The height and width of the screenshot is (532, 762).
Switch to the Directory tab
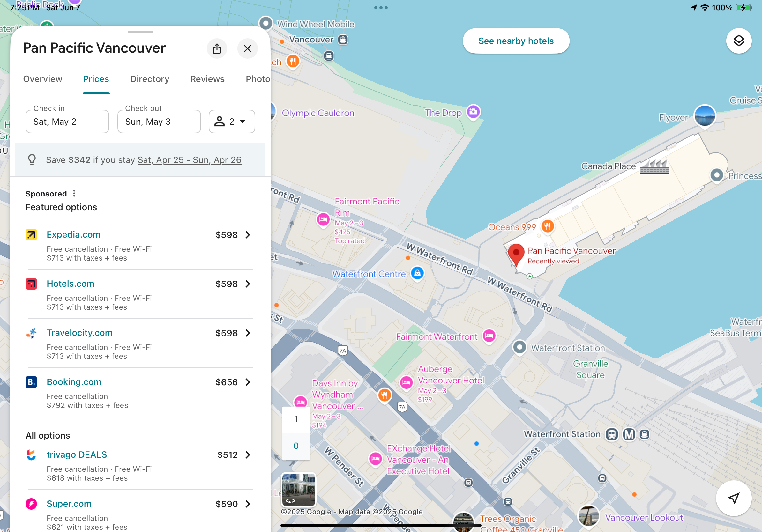[150, 79]
